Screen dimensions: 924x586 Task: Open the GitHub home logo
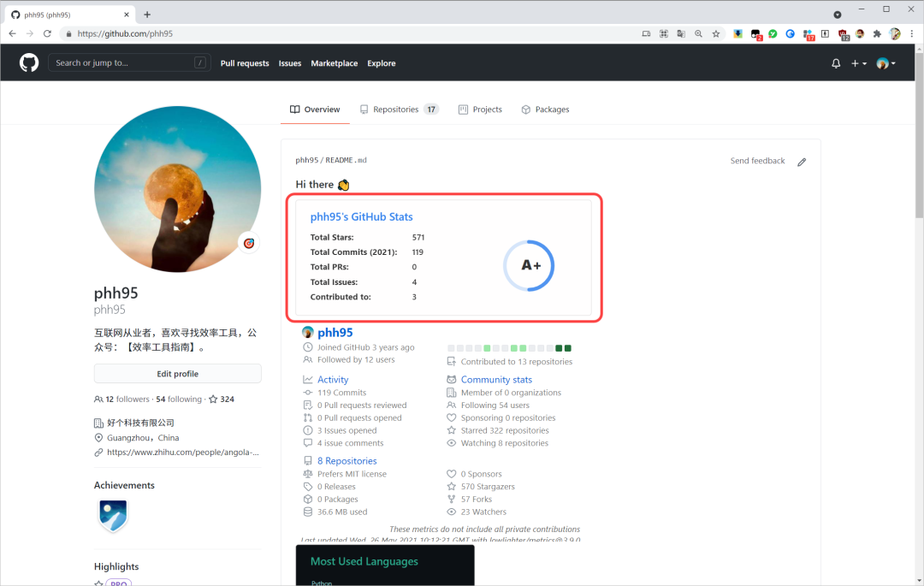click(x=29, y=62)
